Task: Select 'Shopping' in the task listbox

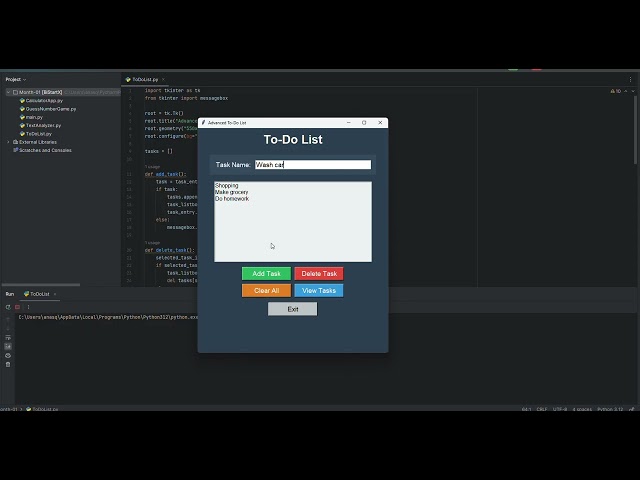Action: [x=227, y=185]
